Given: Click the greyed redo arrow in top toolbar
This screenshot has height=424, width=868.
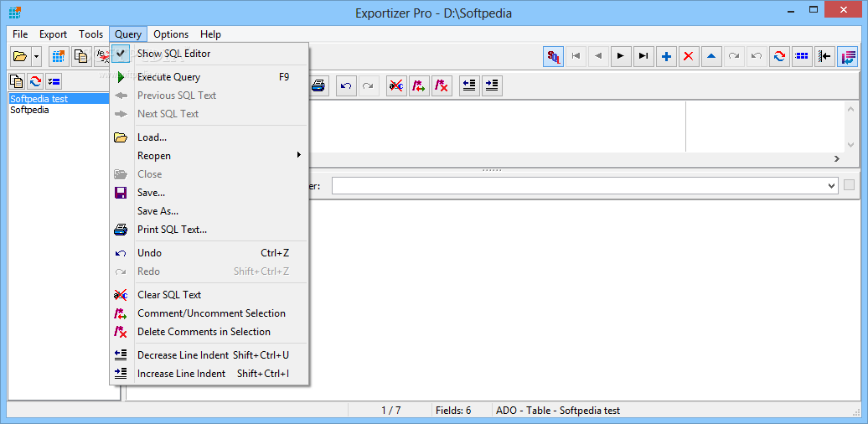Looking at the screenshot, I should [734, 56].
